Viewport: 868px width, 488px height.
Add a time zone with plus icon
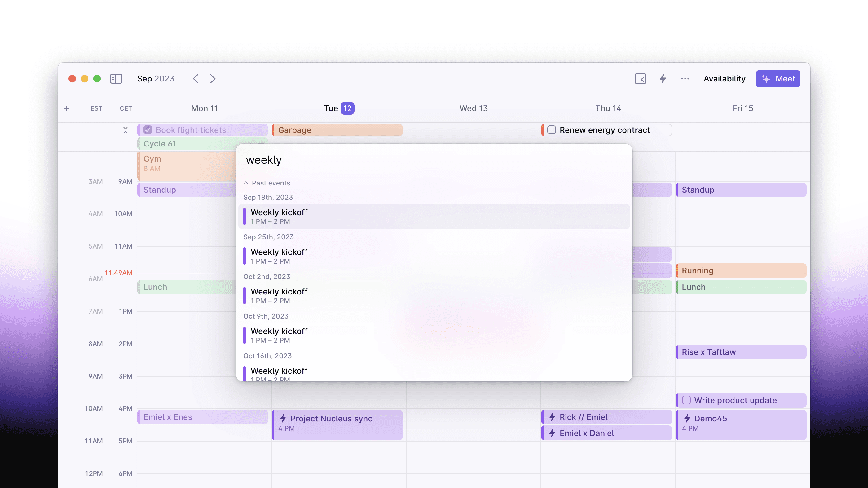tap(67, 108)
